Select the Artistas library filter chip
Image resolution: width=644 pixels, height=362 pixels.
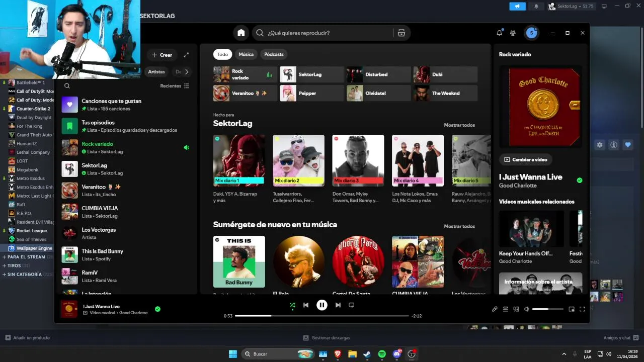[156, 72]
